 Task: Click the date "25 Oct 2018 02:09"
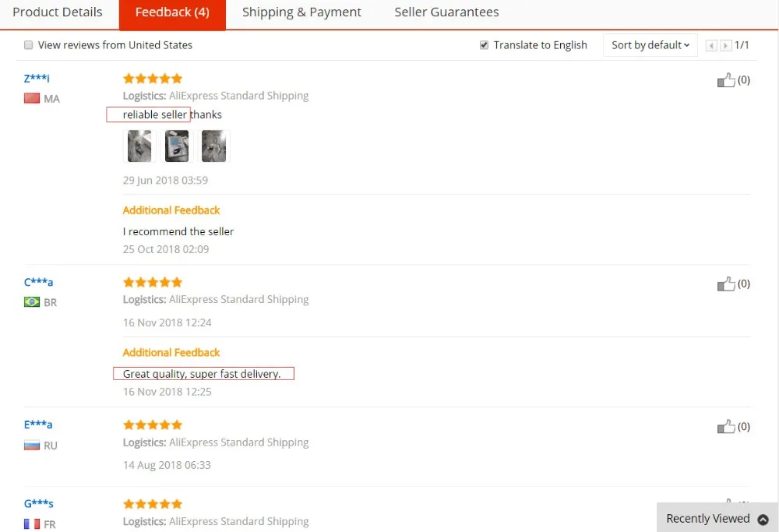166,249
